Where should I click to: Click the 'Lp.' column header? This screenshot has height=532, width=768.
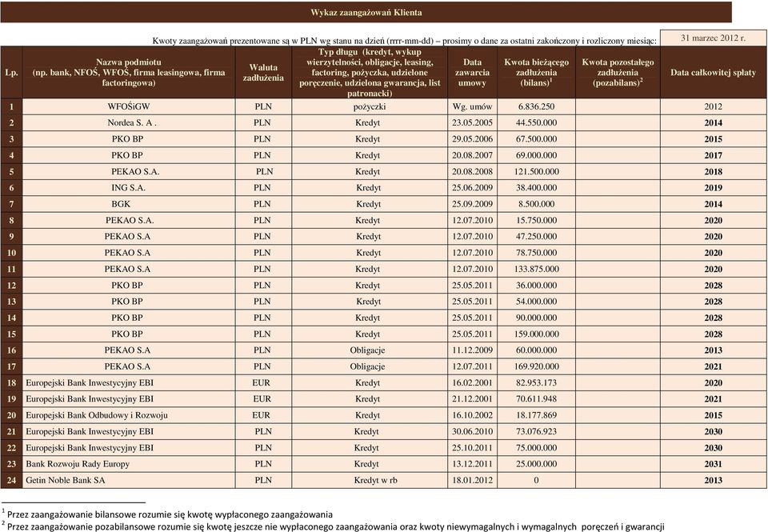tap(11, 73)
